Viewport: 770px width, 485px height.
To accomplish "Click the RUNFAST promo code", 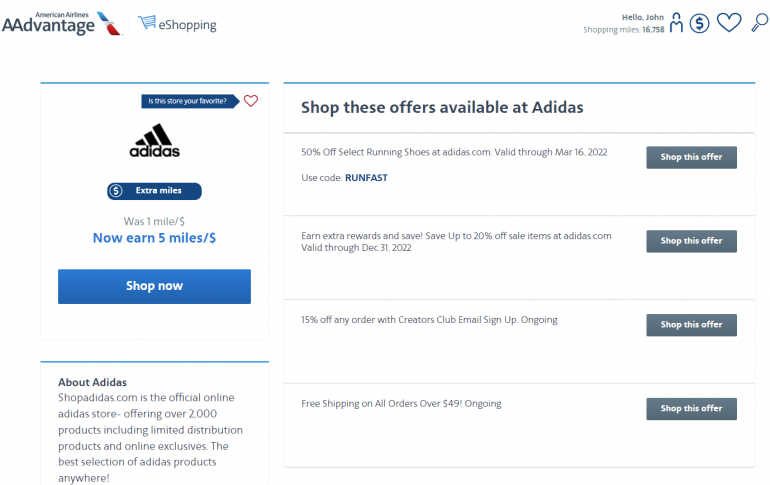I will [366, 178].
